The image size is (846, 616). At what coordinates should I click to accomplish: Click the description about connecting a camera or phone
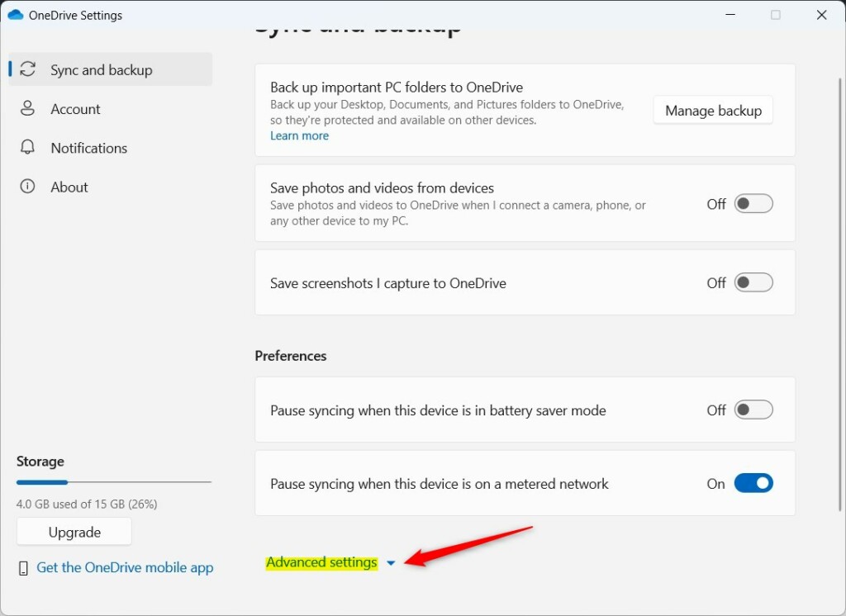pyautogui.click(x=458, y=213)
